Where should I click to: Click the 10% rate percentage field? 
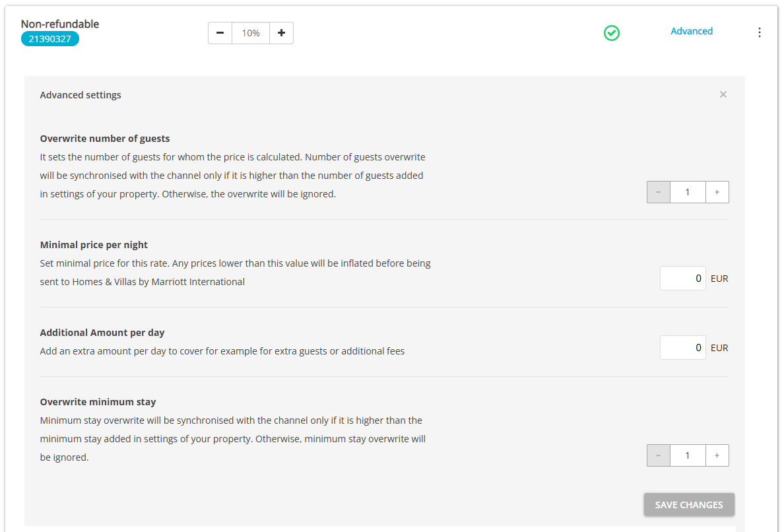tap(251, 33)
